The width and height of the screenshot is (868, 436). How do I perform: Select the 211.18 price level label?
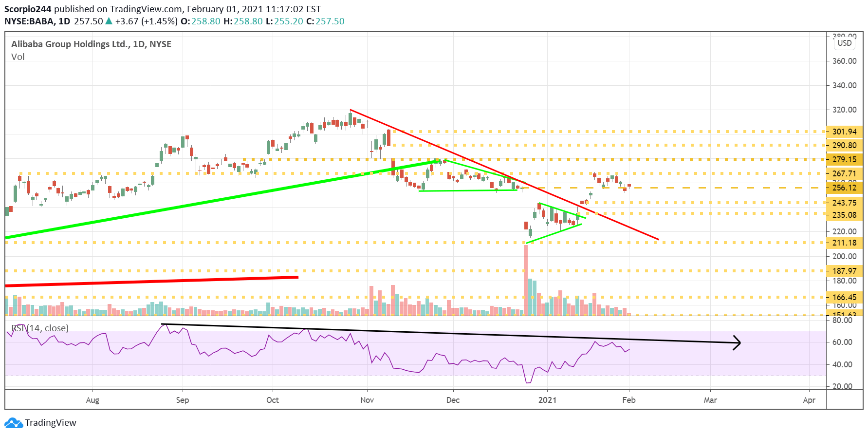point(845,243)
